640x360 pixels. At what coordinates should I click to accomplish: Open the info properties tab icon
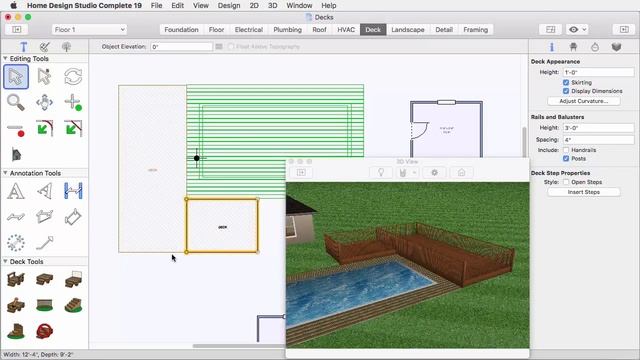[x=552, y=47]
